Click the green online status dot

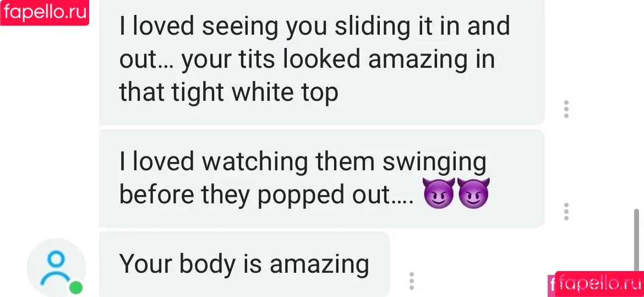pyautogui.click(x=75, y=287)
